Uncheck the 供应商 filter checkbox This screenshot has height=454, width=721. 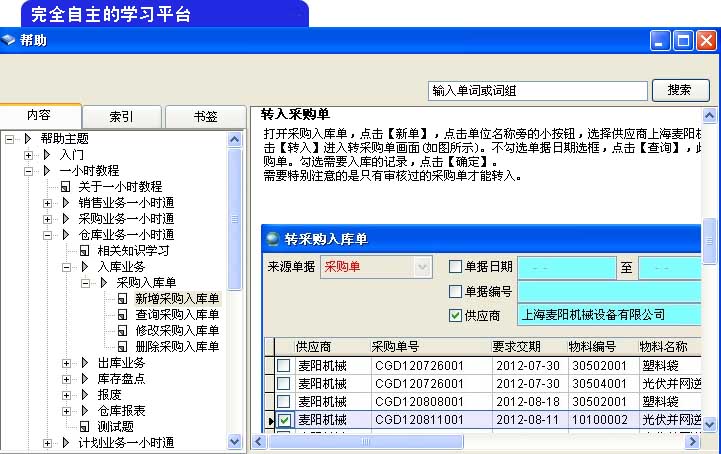(456, 315)
